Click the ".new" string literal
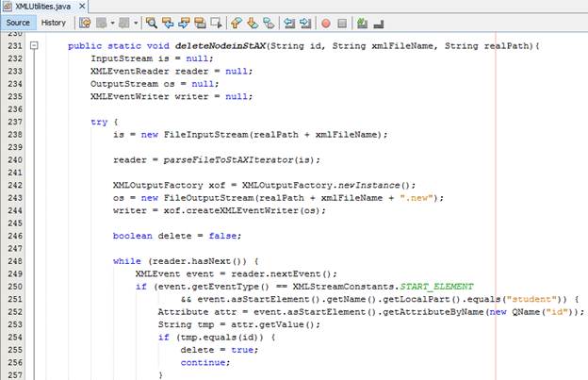The image size is (588, 380). (x=416, y=198)
